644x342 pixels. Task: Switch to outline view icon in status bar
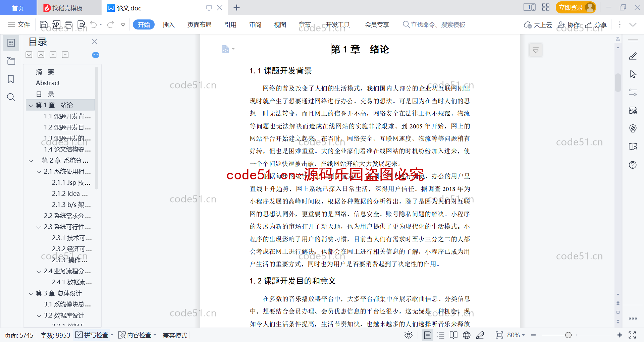coord(441,335)
